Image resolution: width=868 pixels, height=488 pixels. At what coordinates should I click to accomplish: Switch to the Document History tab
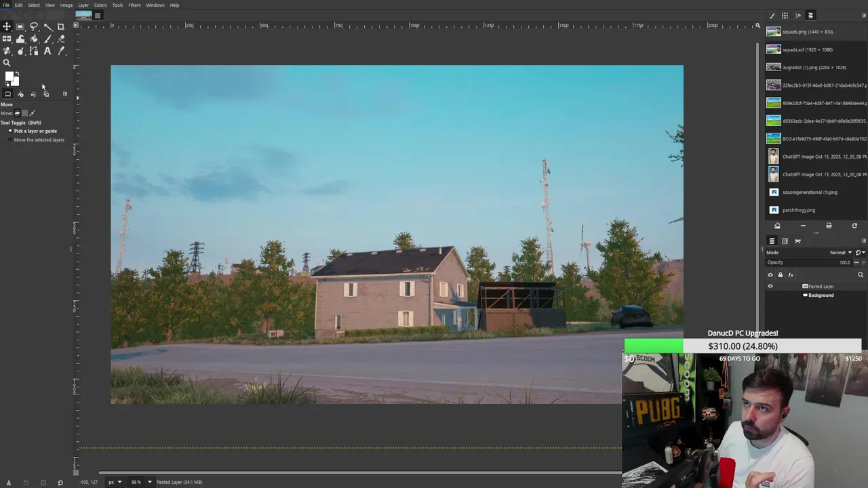(x=810, y=16)
